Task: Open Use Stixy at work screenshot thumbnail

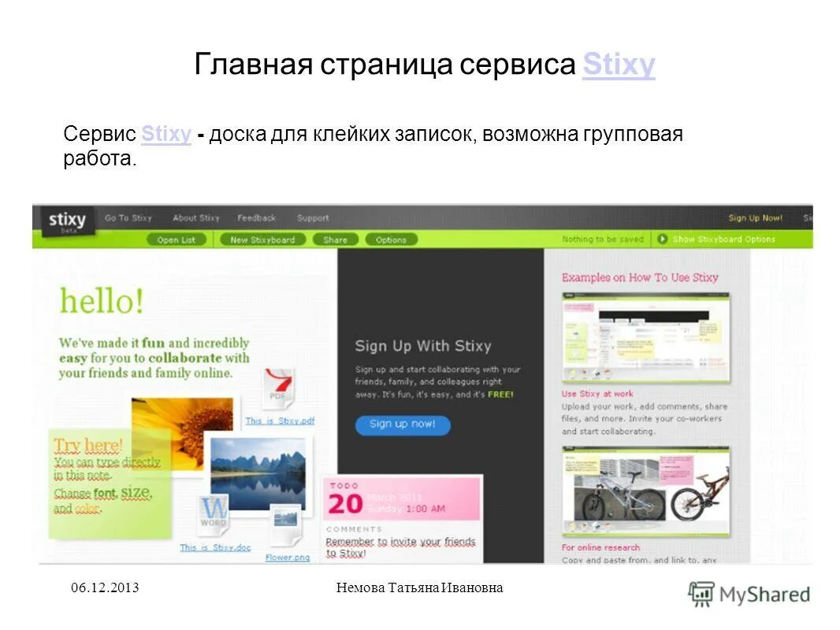Action: 645,338
